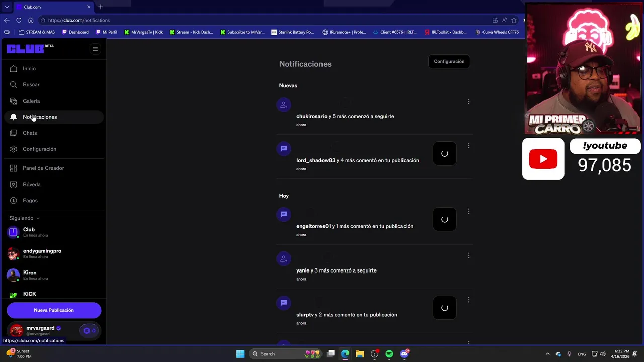Open options menu for chukirosario notification
This screenshot has height=362, width=644.
469,102
